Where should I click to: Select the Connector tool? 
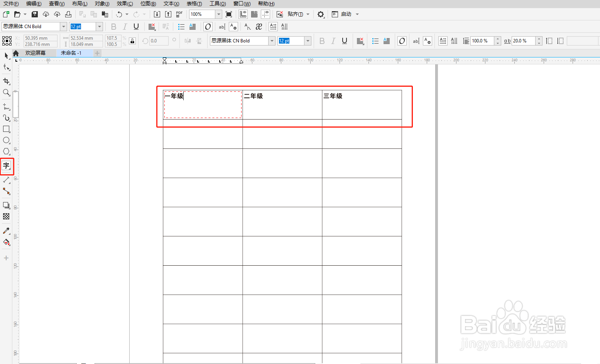pyautogui.click(x=6, y=191)
